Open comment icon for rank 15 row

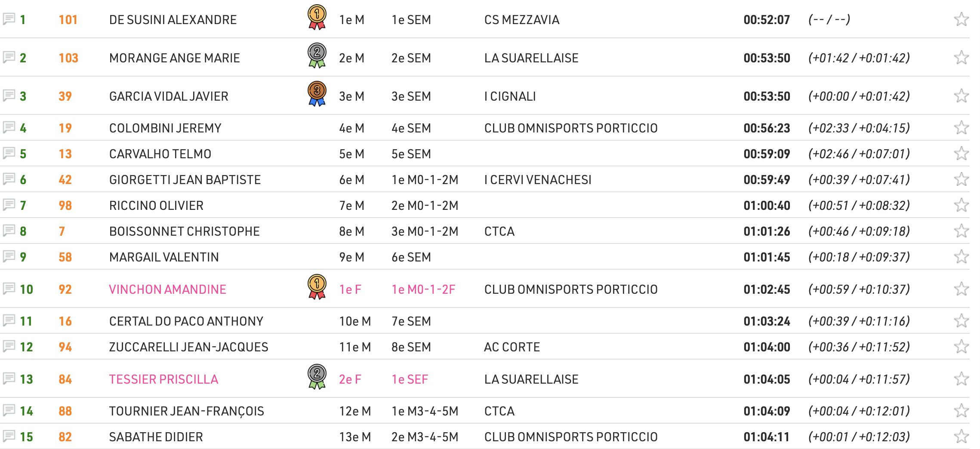(9, 436)
